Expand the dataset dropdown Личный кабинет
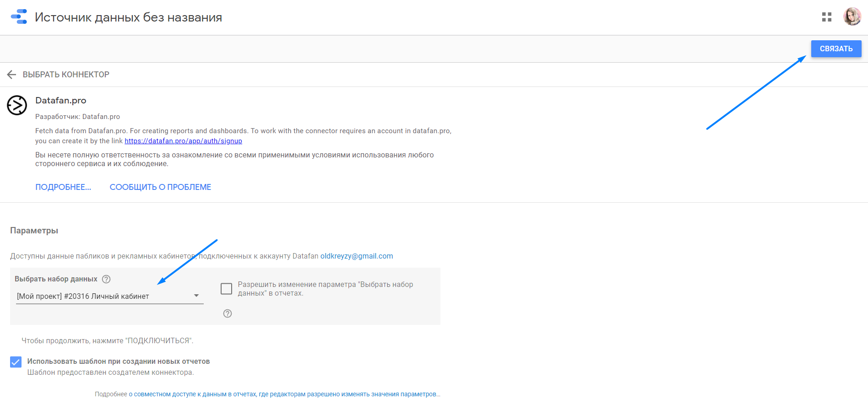 [109, 296]
